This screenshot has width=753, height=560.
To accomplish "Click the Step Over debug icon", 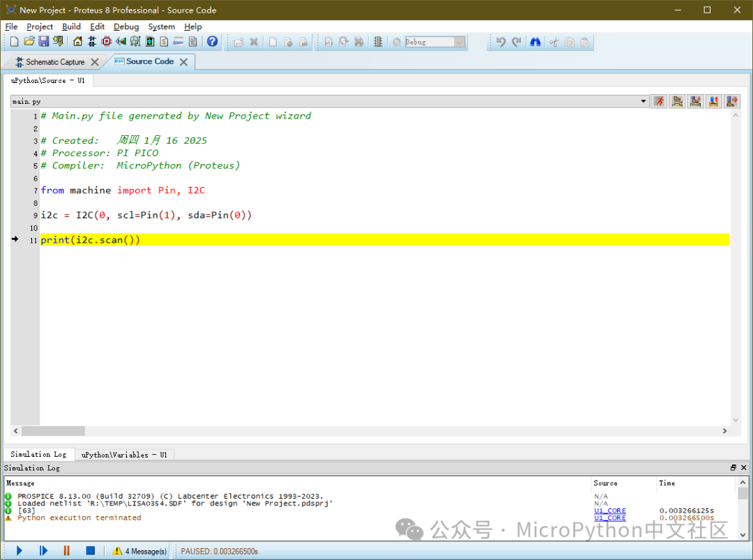I will [677, 101].
